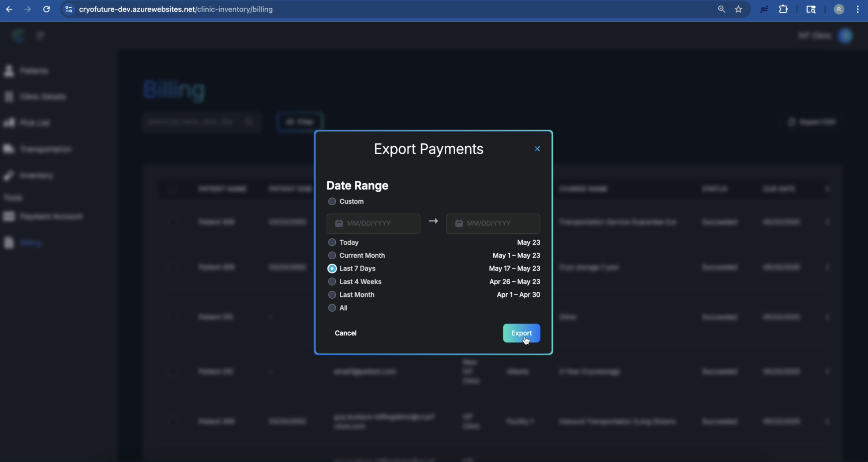Select the Today radio button
Viewport: 868px width, 462px height.
332,242
